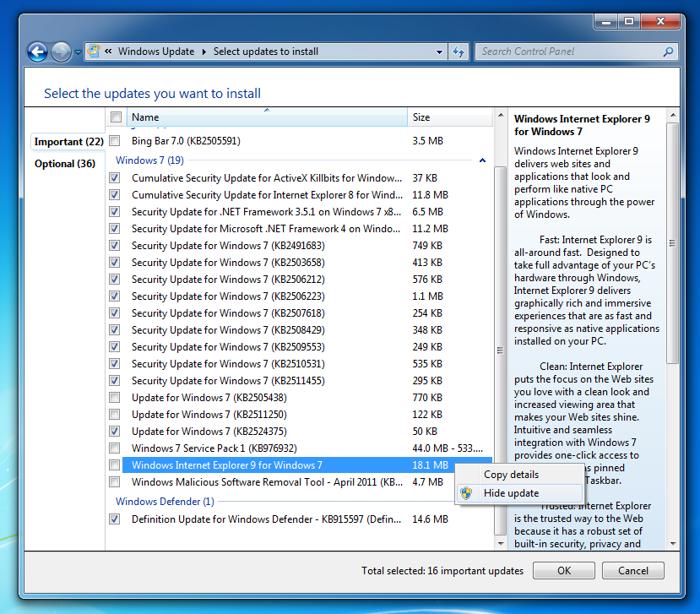This screenshot has width=700, height=614.
Task: Check the Bing Bar 7.0 update
Action: (115, 141)
